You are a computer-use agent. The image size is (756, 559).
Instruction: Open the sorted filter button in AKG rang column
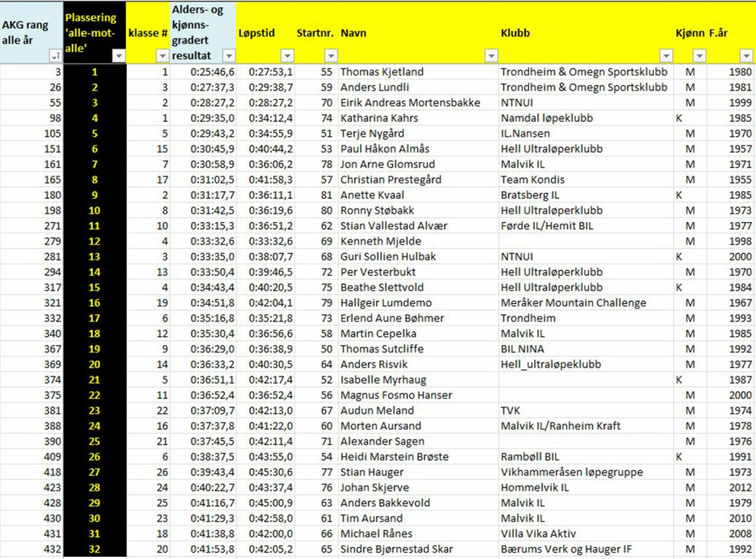(55, 56)
